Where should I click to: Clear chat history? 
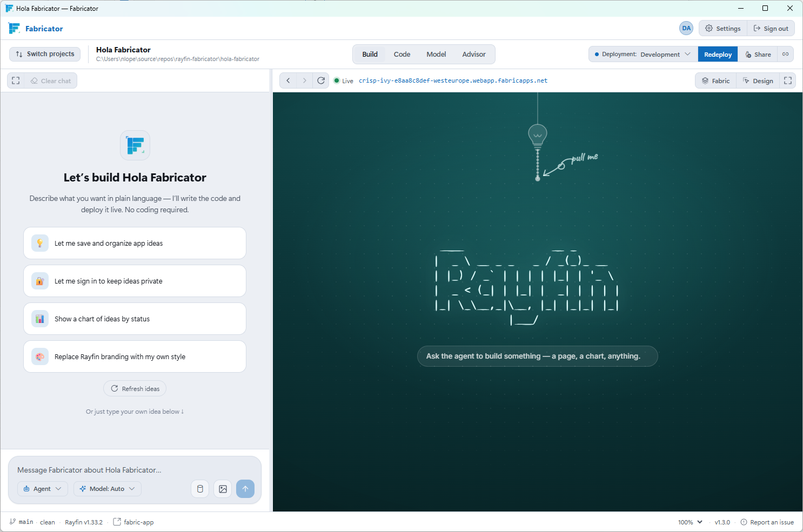[x=51, y=81]
